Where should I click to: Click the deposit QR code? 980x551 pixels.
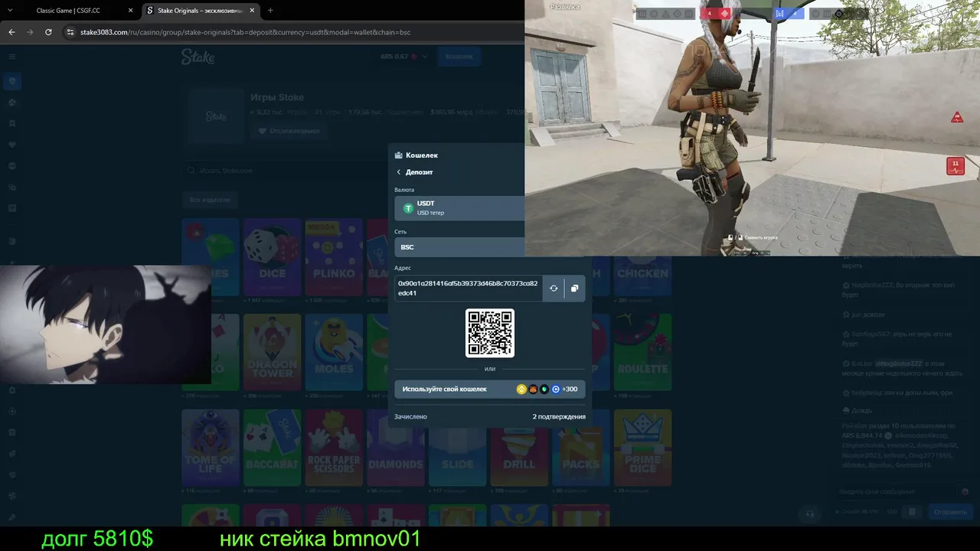(490, 333)
